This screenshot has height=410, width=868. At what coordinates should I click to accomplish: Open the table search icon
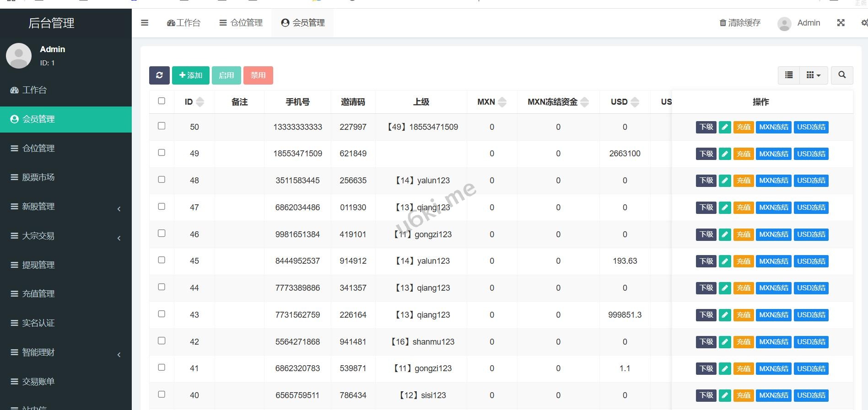pyautogui.click(x=841, y=75)
